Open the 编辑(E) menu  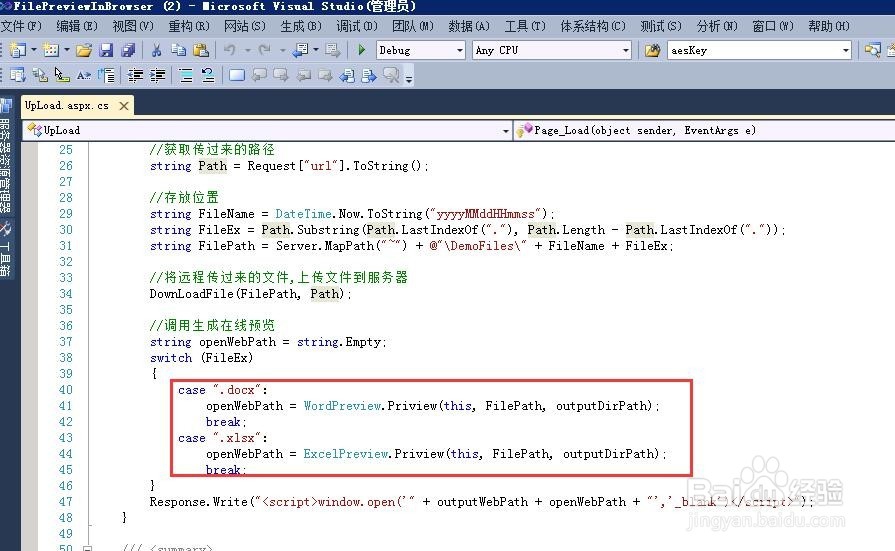pos(77,26)
